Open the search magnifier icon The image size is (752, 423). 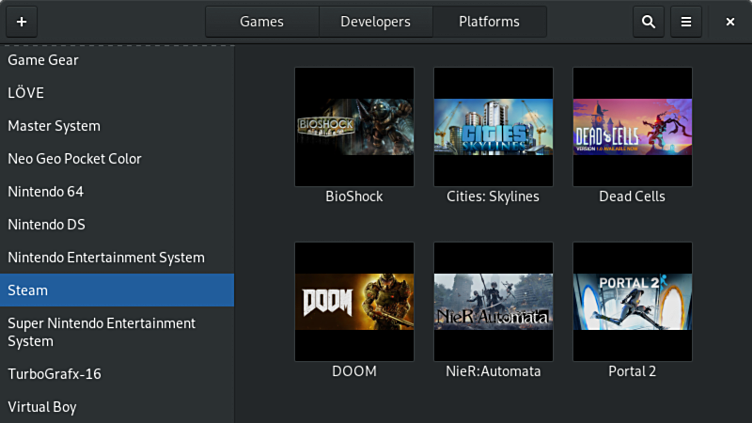(x=648, y=21)
